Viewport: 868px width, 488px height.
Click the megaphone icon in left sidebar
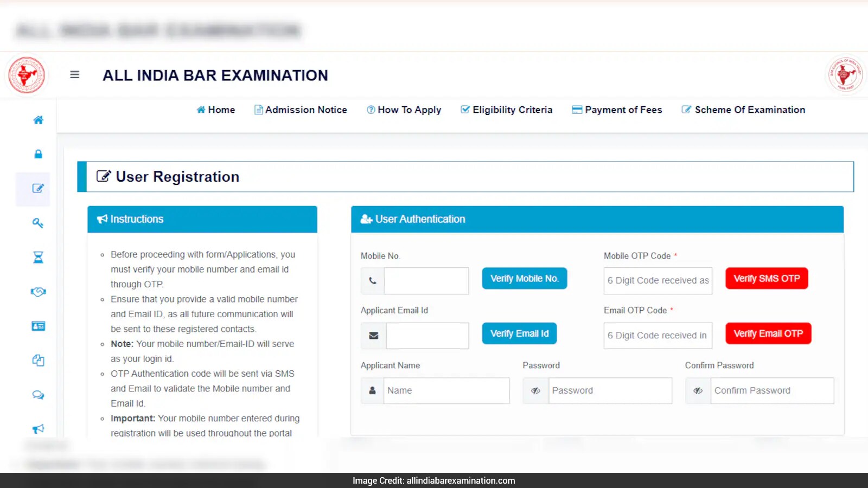(38, 429)
